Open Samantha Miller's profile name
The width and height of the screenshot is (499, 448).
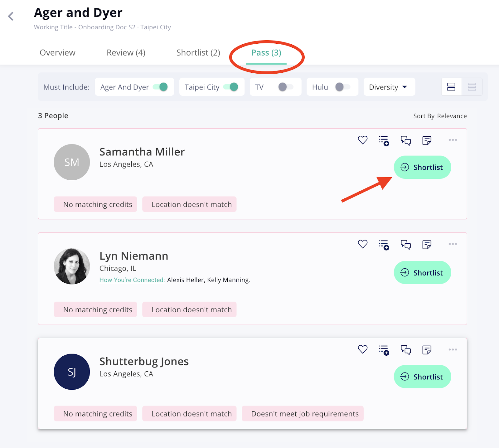(x=142, y=152)
